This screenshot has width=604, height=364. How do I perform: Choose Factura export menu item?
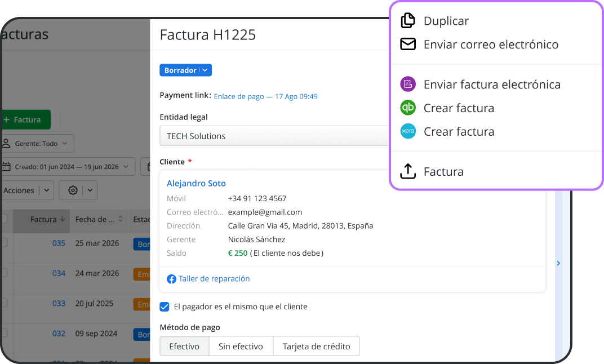tap(443, 171)
